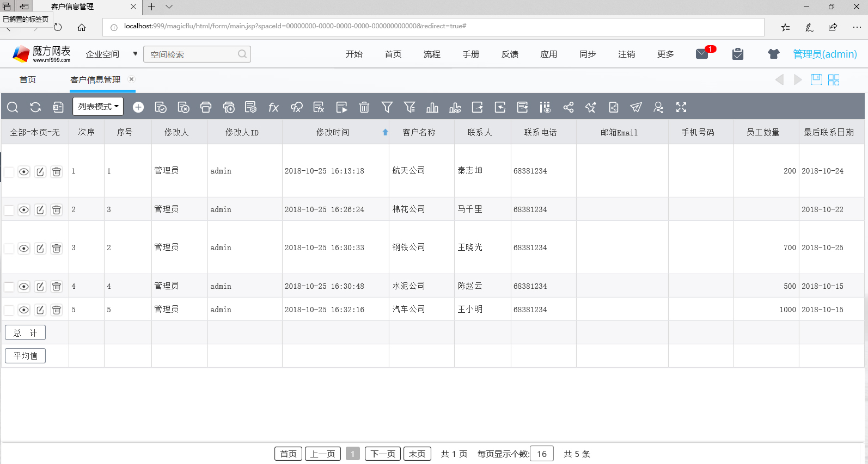The height and width of the screenshot is (464, 868).
Task: Select the checkbox for the 钢铁公司 row
Action: 9,249
